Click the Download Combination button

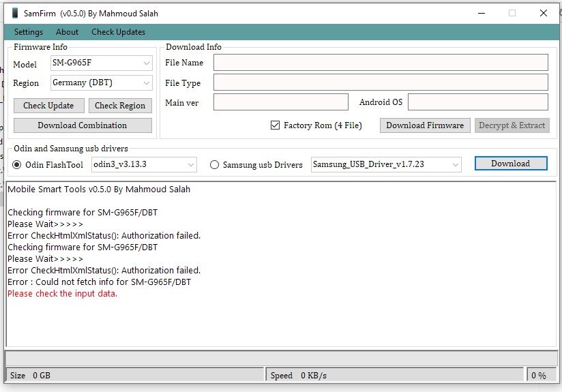[83, 125]
